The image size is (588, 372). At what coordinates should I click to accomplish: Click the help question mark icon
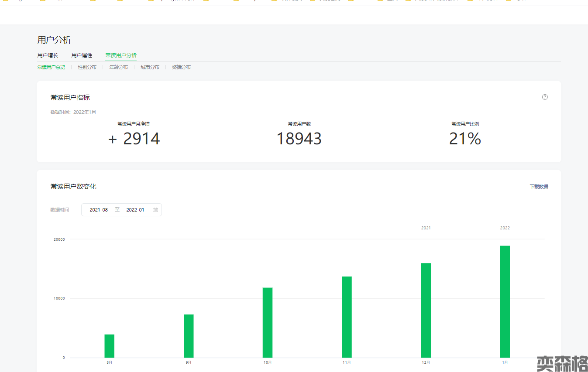545,97
